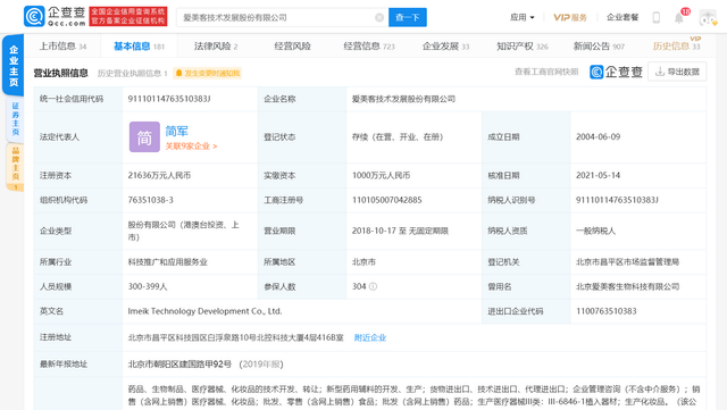Click 所属地区 value 北京市

(364, 262)
